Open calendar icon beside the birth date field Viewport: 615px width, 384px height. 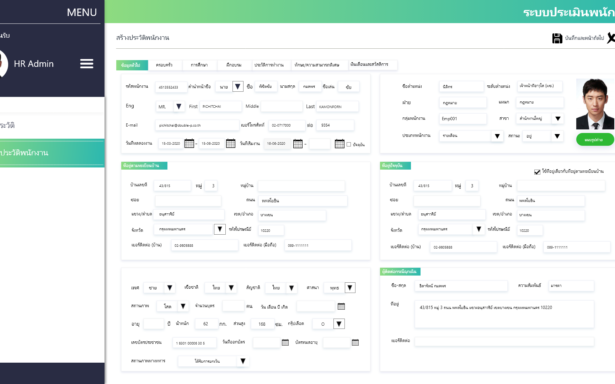coord(341,306)
